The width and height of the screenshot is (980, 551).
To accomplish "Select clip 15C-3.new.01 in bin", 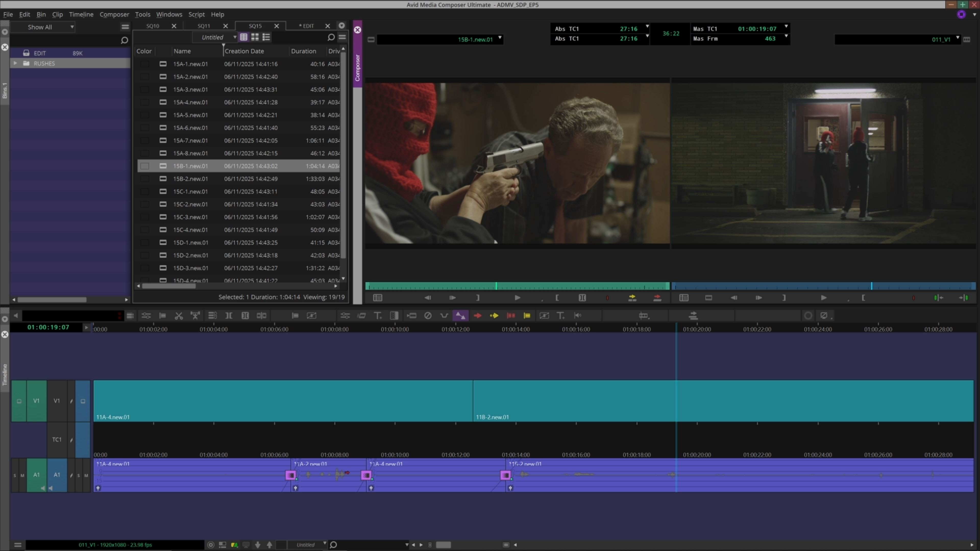I will tap(190, 217).
